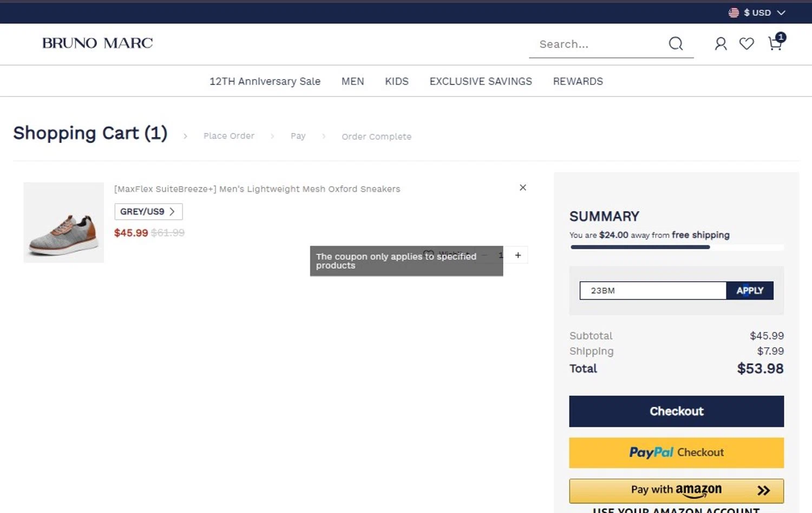
Task: Click the coupon code field containing 23BM
Action: click(x=653, y=290)
